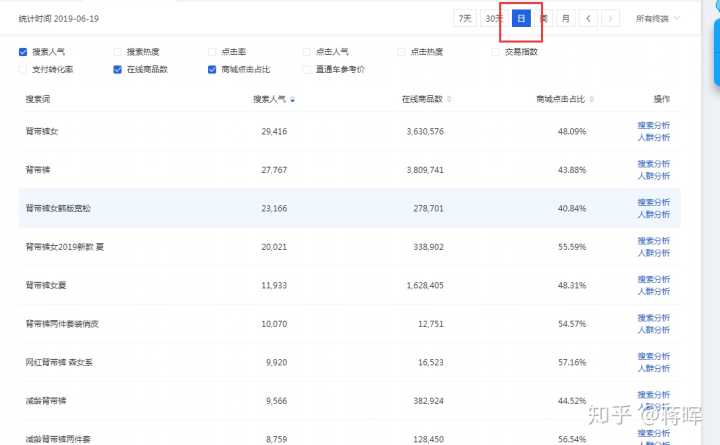Open the 所有终端 dropdown

[x=657, y=18]
